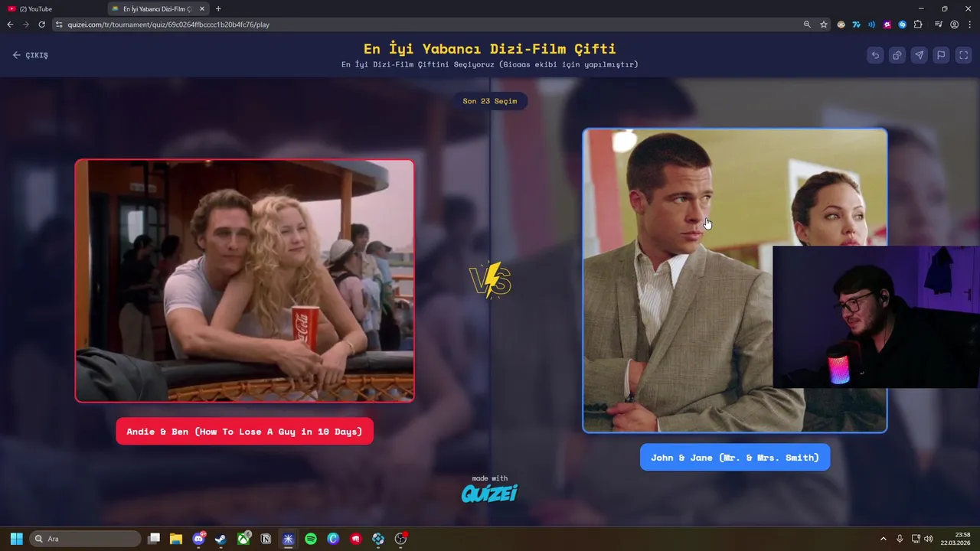This screenshot has width=980, height=551.
Task: Choose John & Jane (Mr. & Mrs. Smith)
Action: 735,458
